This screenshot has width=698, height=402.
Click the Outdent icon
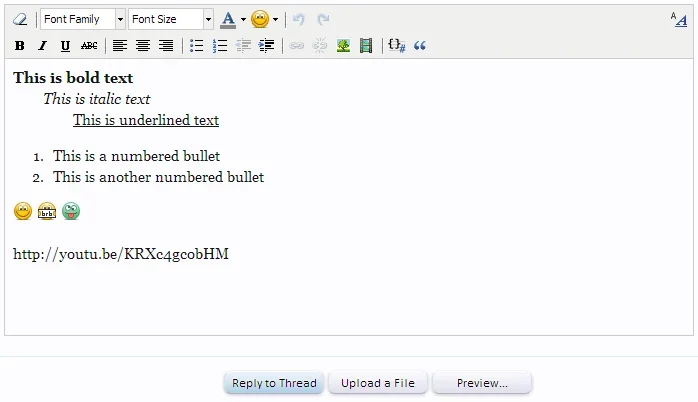pyautogui.click(x=243, y=45)
